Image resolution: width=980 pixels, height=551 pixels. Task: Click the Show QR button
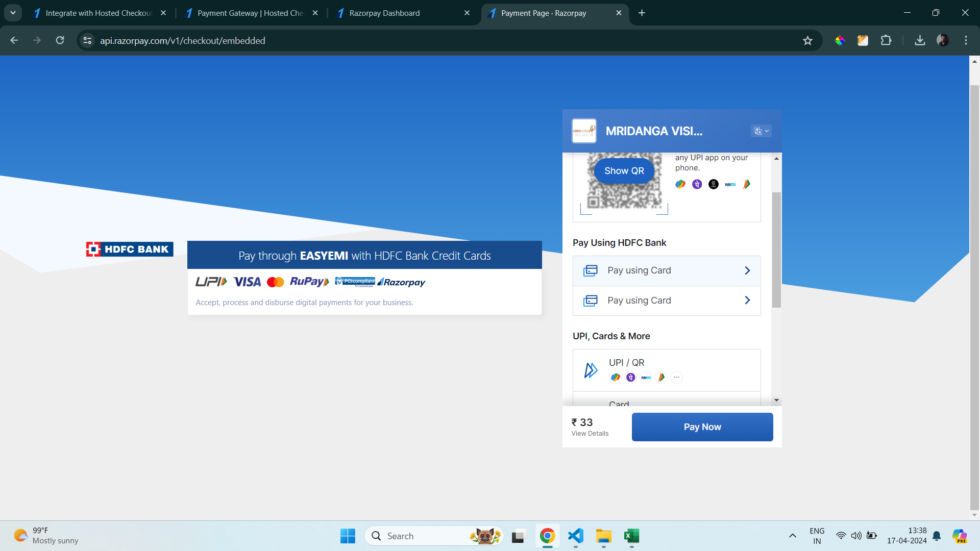(624, 171)
